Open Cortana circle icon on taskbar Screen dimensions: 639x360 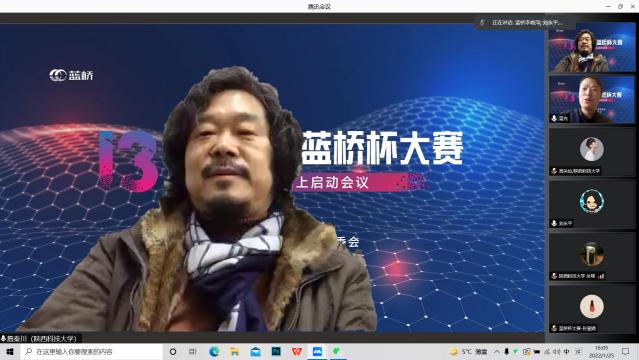click(173, 351)
